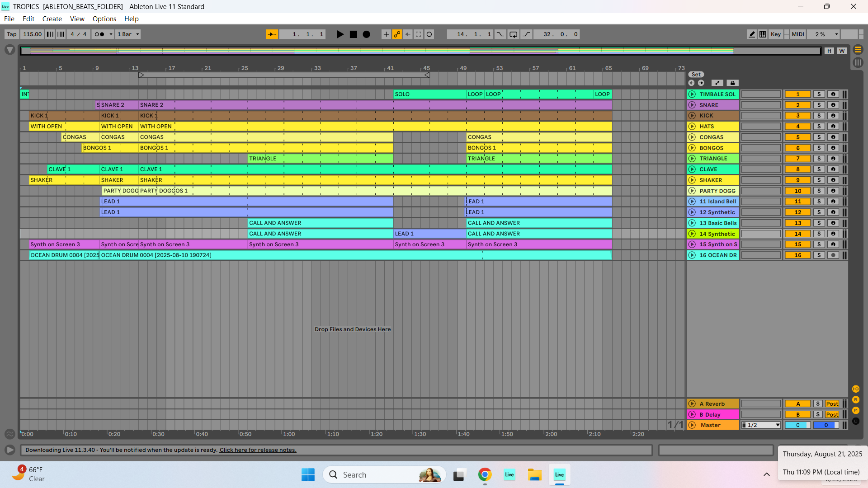Toggle the Automation Arm button
The image size is (868, 488).
[x=397, y=34]
